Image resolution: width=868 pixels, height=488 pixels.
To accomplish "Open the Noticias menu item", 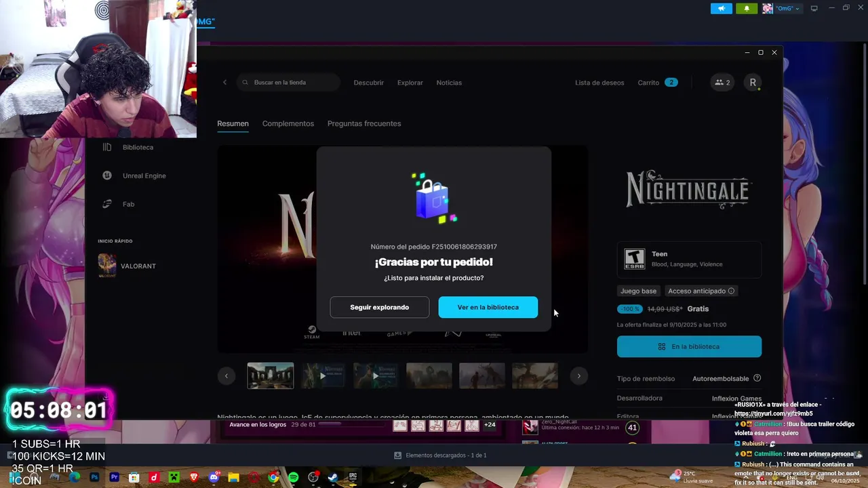I will 449,83.
